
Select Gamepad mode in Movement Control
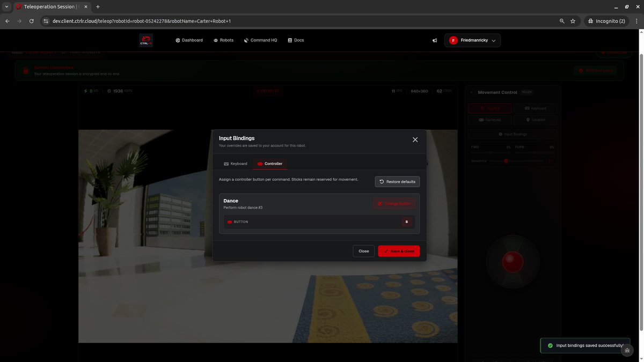[x=489, y=120]
